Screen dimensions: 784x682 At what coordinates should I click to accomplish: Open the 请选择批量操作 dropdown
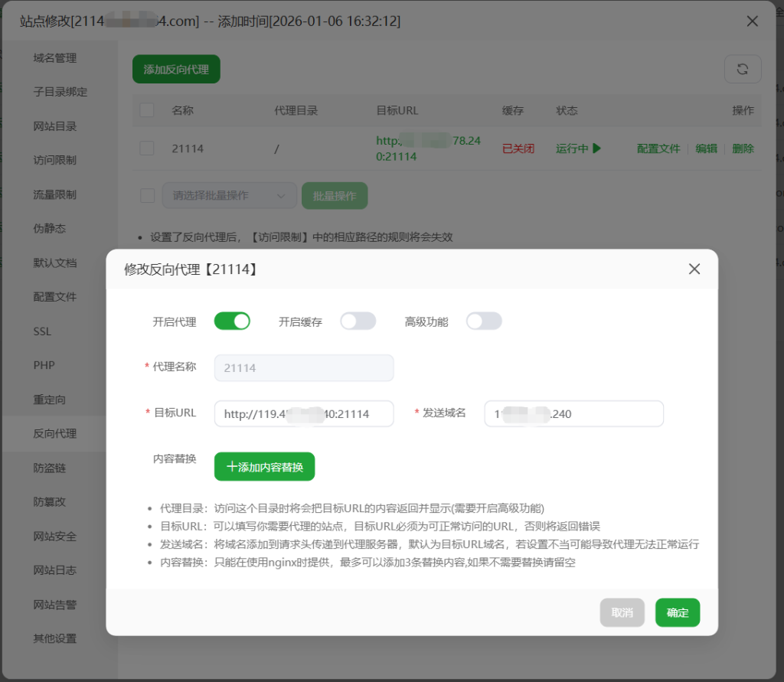[229, 196]
